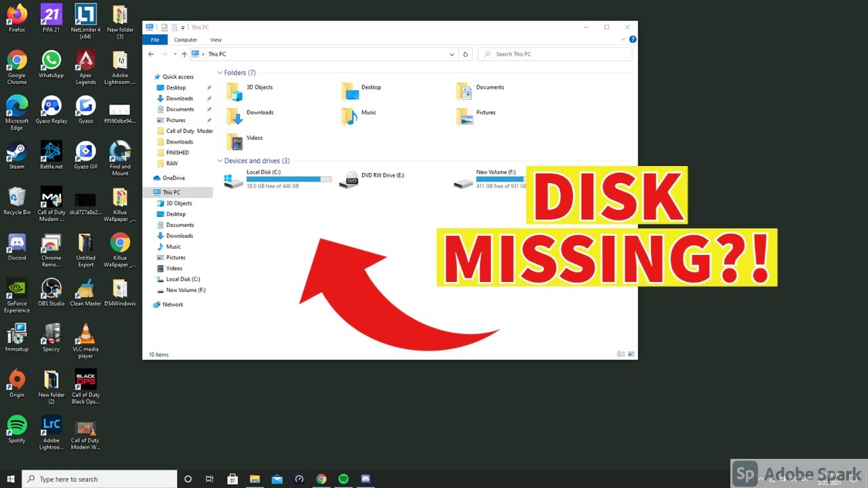
Task: Launch NetLimiter 4 from desktop
Action: (85, 21)
